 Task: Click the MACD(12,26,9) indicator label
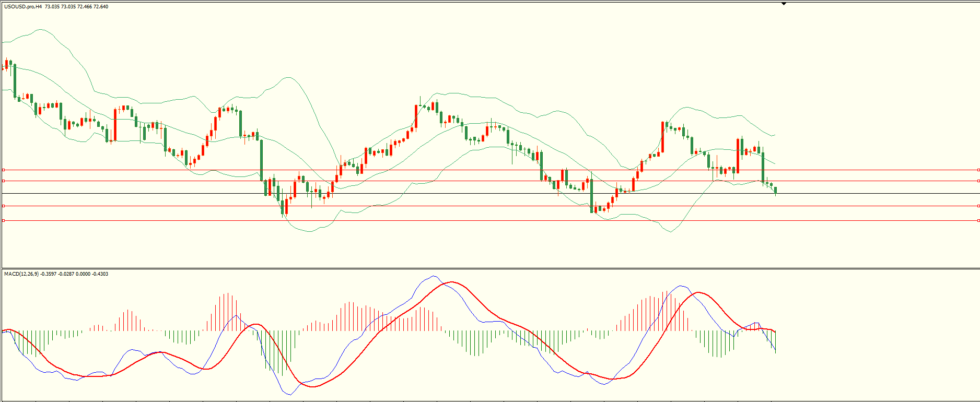[21, 274]
